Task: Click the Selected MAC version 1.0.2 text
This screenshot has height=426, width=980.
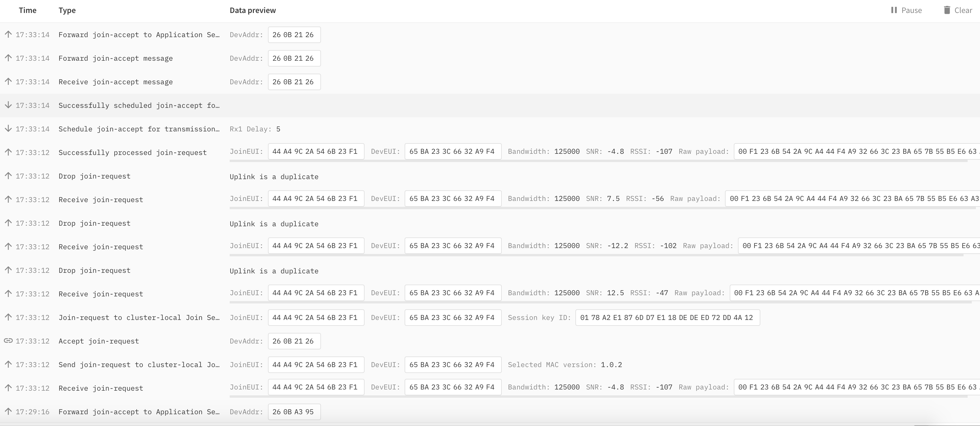Action: 565,365
